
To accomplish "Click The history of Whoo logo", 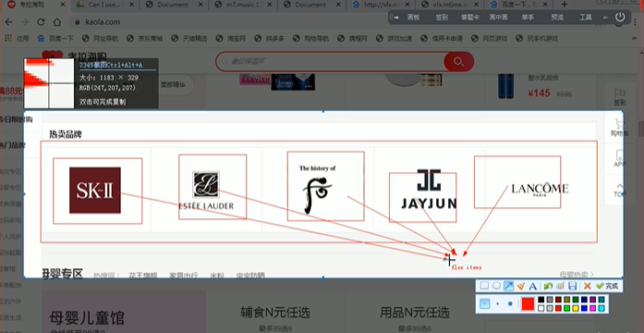I will click(317, 189).
